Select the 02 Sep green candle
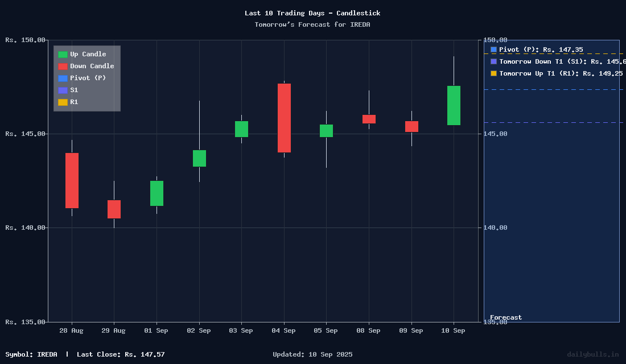The width and height of the screenshot is (626, 364). tap(199, 159)
